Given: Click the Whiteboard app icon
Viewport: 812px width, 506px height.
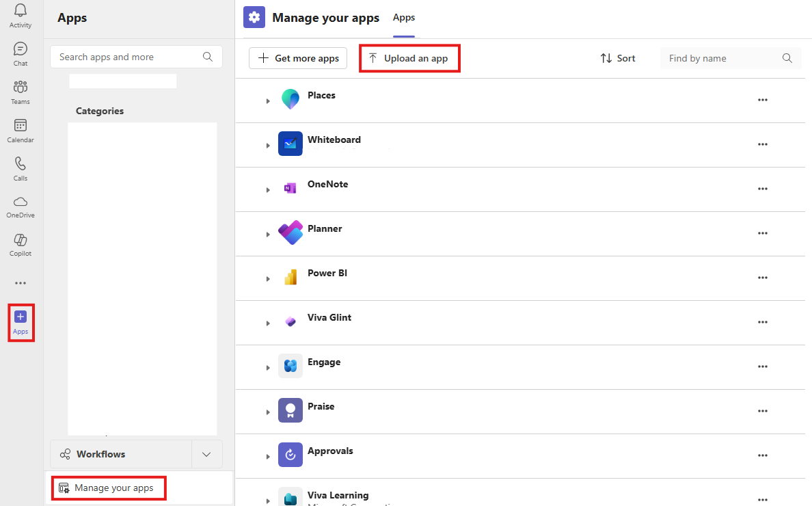Looking at the screenshot, I should [290, 144].
